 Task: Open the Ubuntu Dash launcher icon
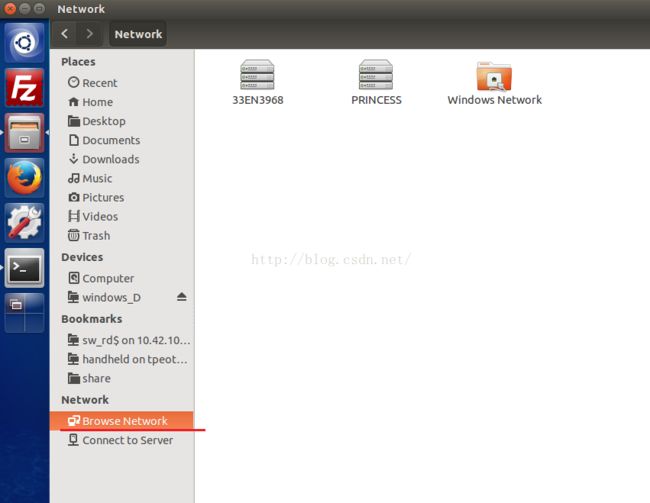pyautogui.click(x=24, y=43)
